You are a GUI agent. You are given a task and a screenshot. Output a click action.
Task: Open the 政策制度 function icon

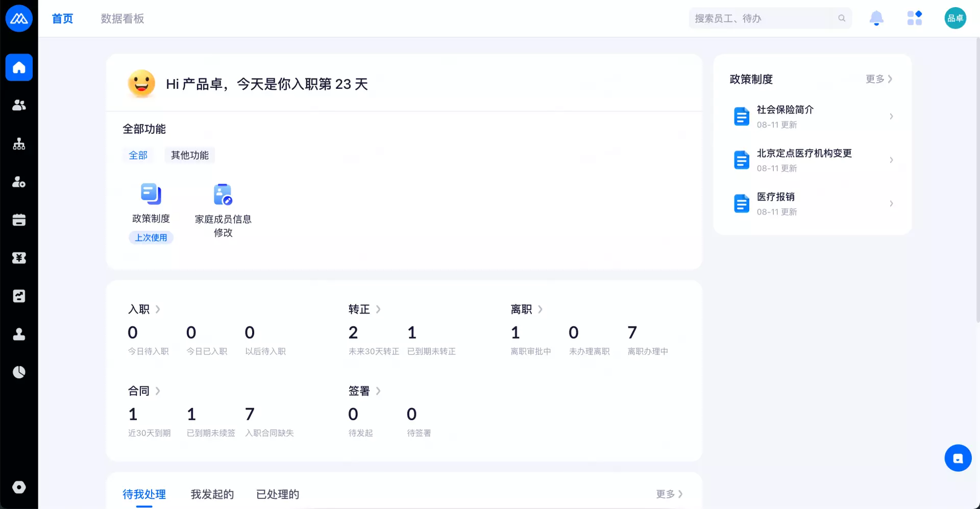pyautogui.click(x=151, y=194)
